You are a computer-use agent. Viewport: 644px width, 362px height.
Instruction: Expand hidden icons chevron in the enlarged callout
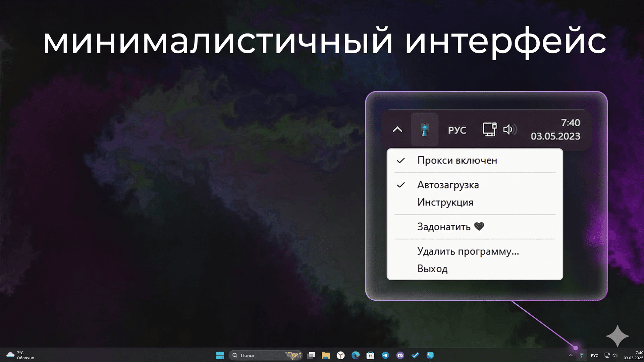(397, 130)
